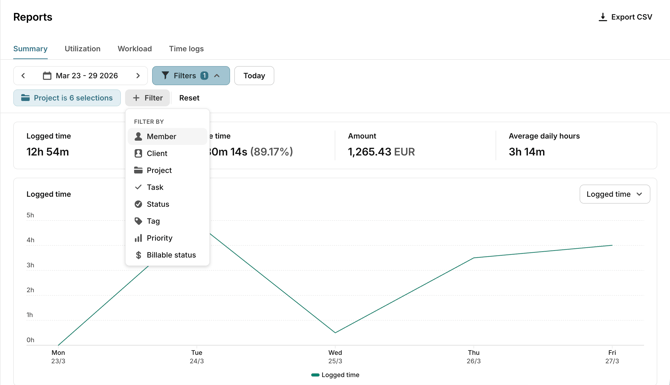This screenshot has width=670, height=385.
Task: Click the Export CSV button
Action: (626, 17)
